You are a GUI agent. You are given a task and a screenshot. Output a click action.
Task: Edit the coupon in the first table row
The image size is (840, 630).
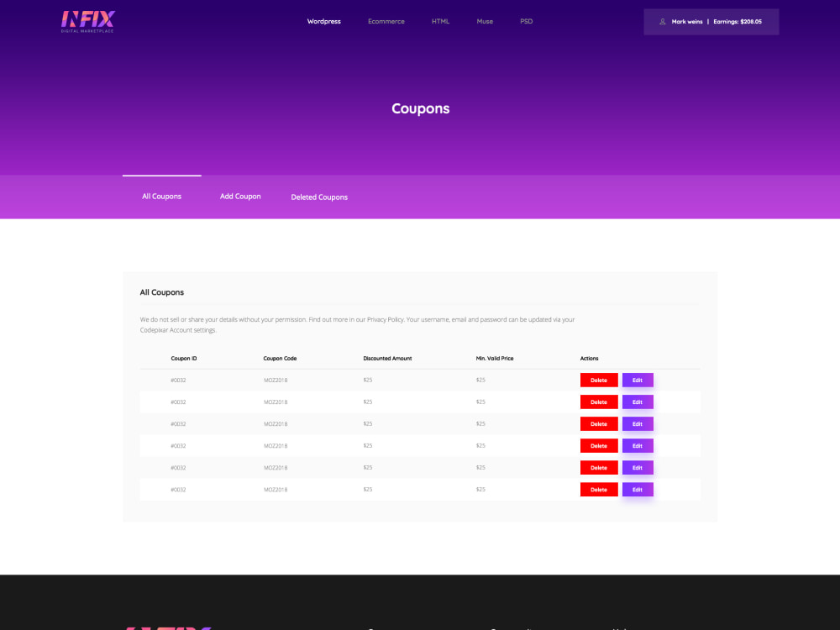(x=637, y=380)
